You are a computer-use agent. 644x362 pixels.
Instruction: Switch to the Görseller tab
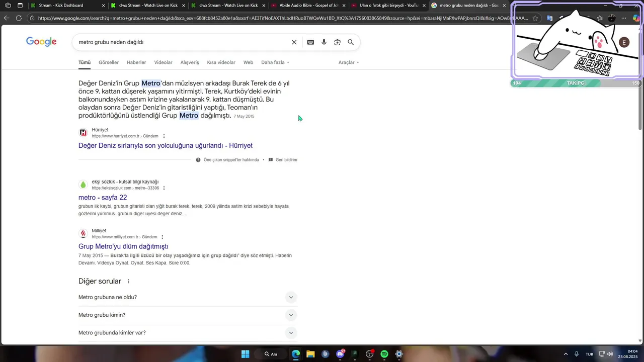pyautogui.click(x=109, y=62)
